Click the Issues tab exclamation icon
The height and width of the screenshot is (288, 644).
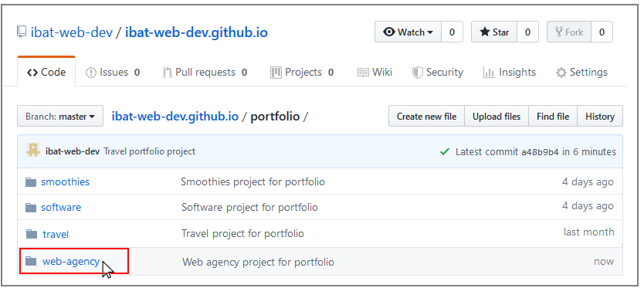pos(91,73)
